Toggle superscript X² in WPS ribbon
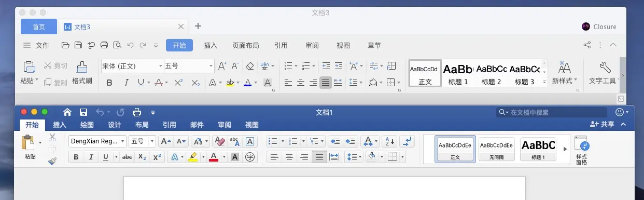Viewport: 644px width, 200px height. pyautogui.click(x=178, y=83)
